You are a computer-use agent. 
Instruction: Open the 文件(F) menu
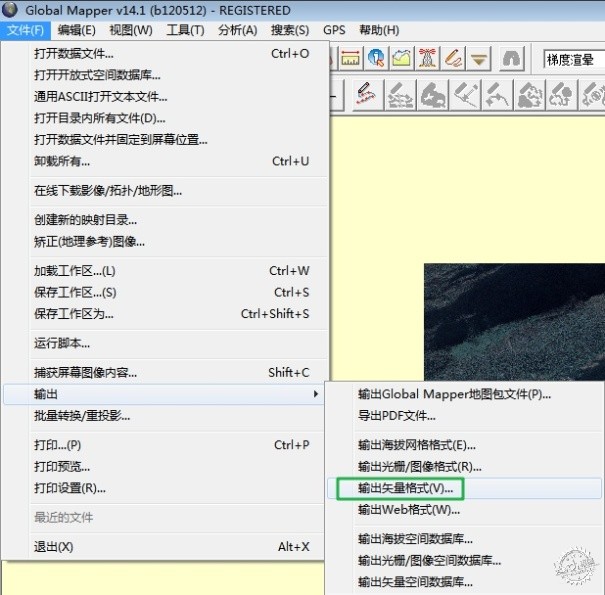(25, 30)
